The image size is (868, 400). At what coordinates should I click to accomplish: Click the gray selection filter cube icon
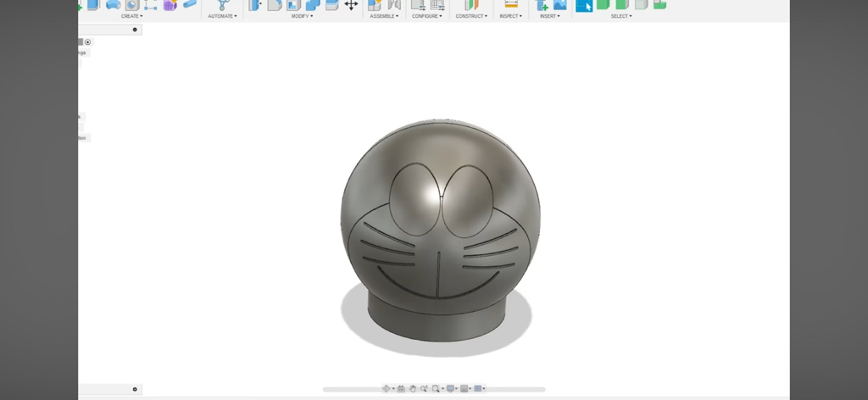coord(641,4)
